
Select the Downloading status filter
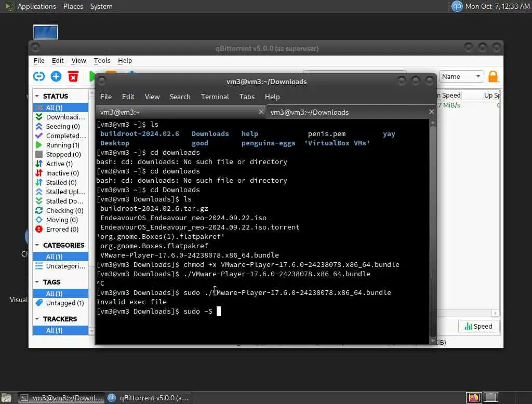[61, 117]
